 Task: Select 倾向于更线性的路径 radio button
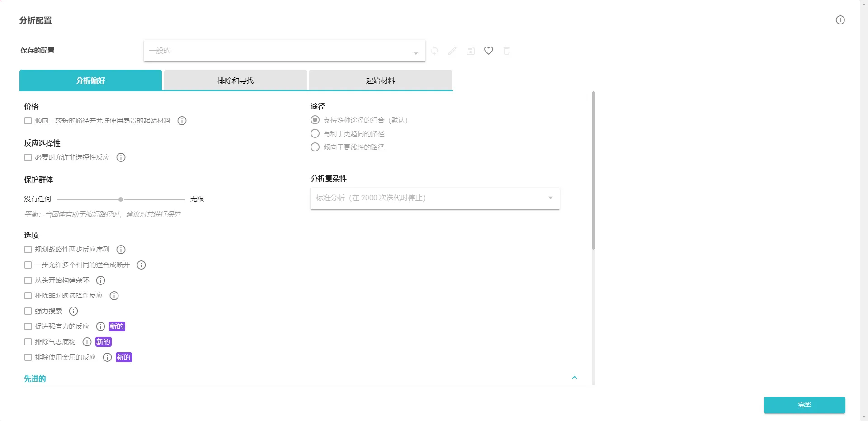pos(315,147)
